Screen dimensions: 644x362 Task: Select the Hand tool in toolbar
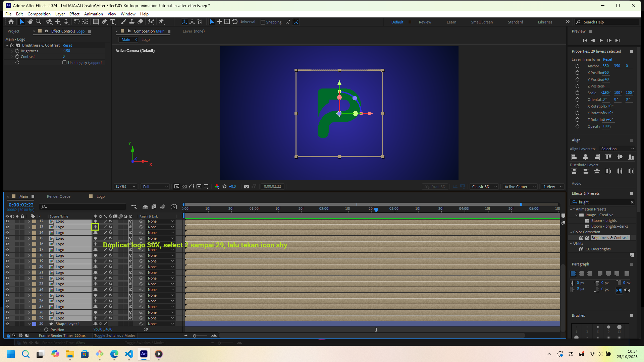(30, 22)
